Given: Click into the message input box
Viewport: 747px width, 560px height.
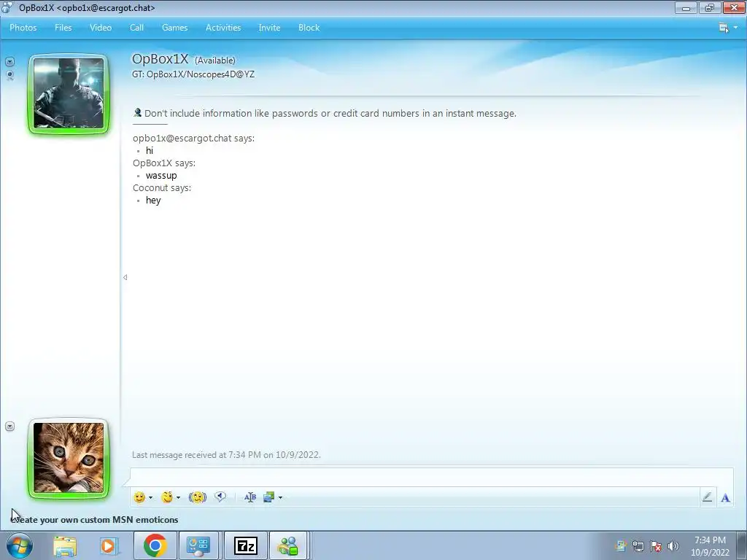Looking at the screenshot, I should click(x=431, y=477).
